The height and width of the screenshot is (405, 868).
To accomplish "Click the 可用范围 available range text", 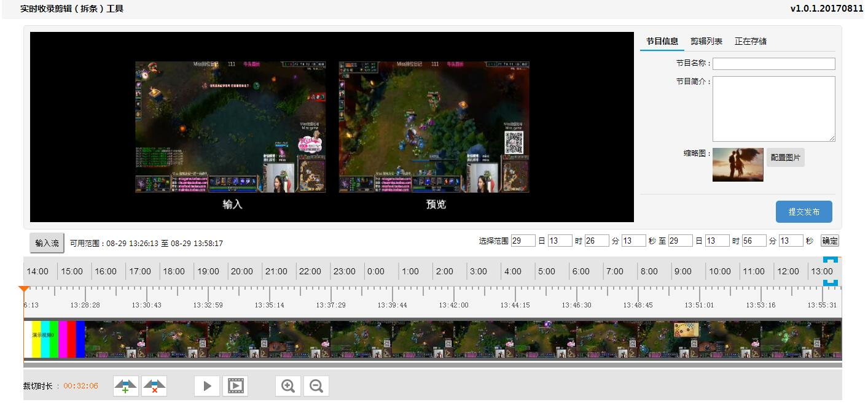I will [146, 244].
